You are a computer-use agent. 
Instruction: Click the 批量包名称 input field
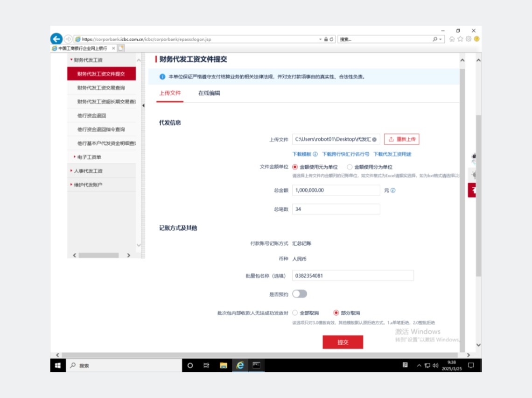coord(353,276)
